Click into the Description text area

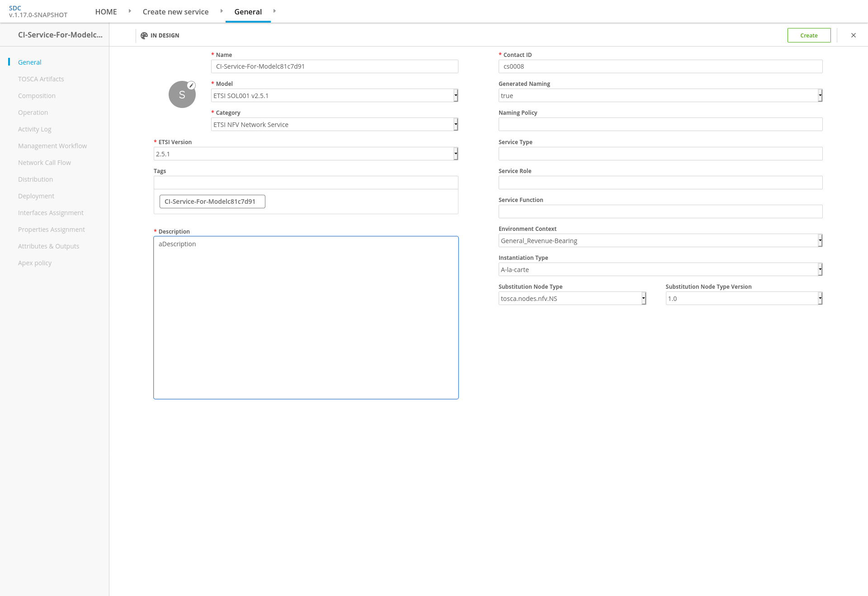pyautogui.click(x=306, y=318)
